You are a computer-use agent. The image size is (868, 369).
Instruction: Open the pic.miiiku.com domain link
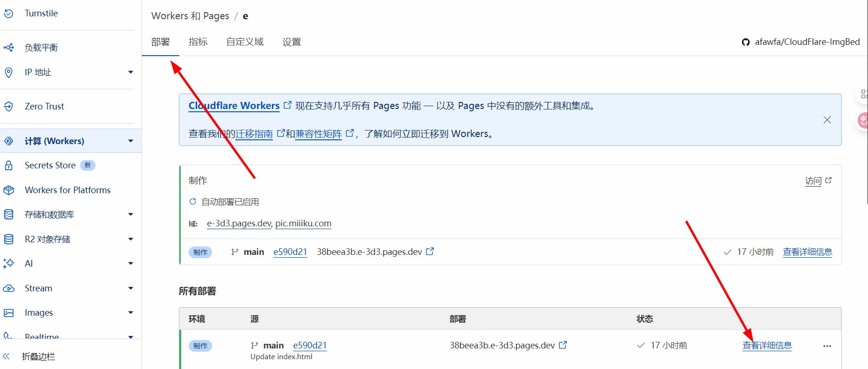[x=303, y=223]
